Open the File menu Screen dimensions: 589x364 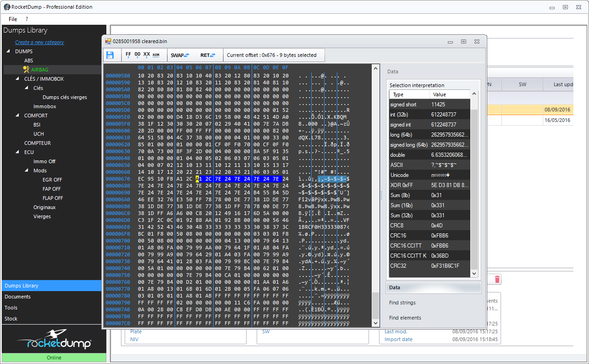13,19
